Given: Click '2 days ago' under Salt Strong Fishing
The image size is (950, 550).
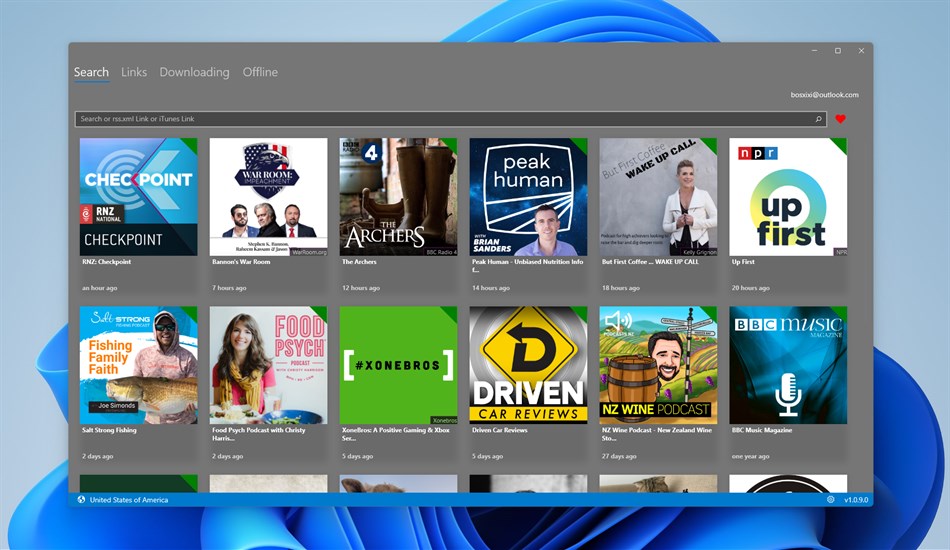Looking at the screenshot, I should coord(98,456).
